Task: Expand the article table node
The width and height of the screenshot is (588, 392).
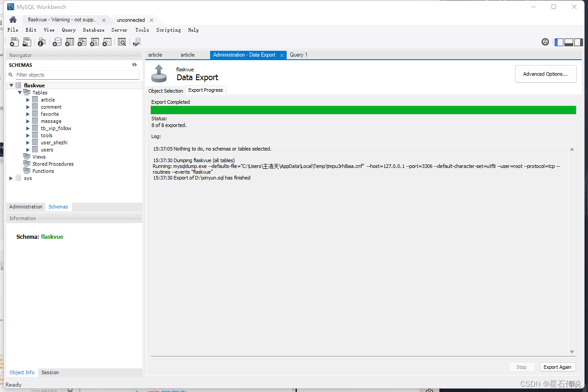Action: pos(28,100)
